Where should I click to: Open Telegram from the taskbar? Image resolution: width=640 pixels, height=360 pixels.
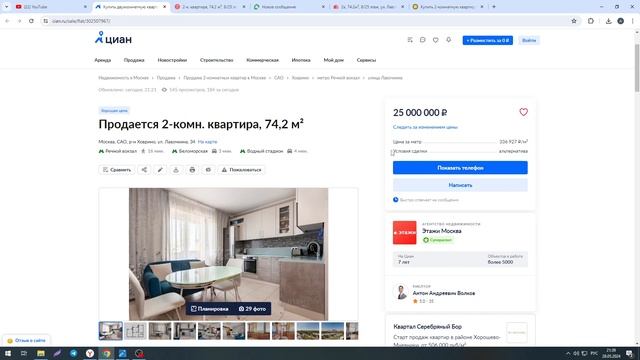click(73, 353)
